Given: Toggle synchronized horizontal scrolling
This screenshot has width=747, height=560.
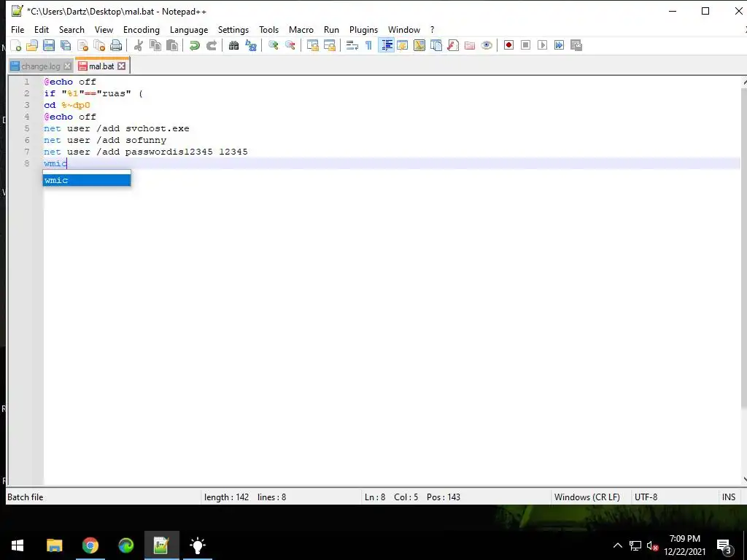Looking at the screenshot, I should coord(329,45).
